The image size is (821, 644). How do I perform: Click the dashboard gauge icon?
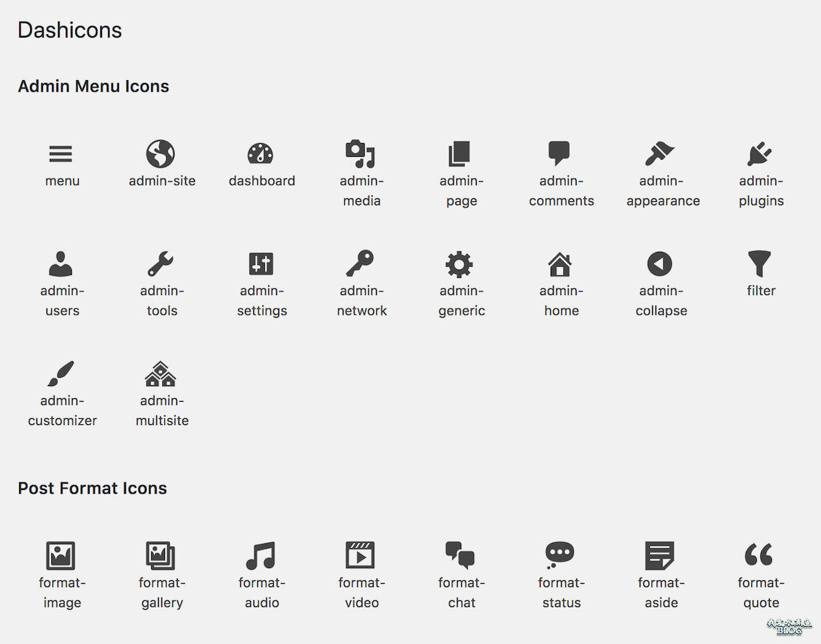point(261,154)
